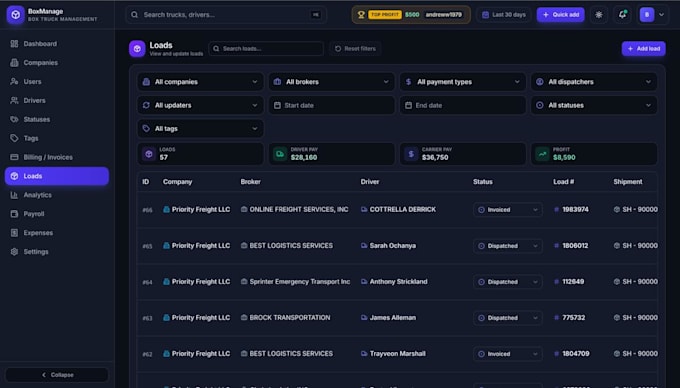
Task: Change status dropdown for load #63
Action: [x=507, y=318]
